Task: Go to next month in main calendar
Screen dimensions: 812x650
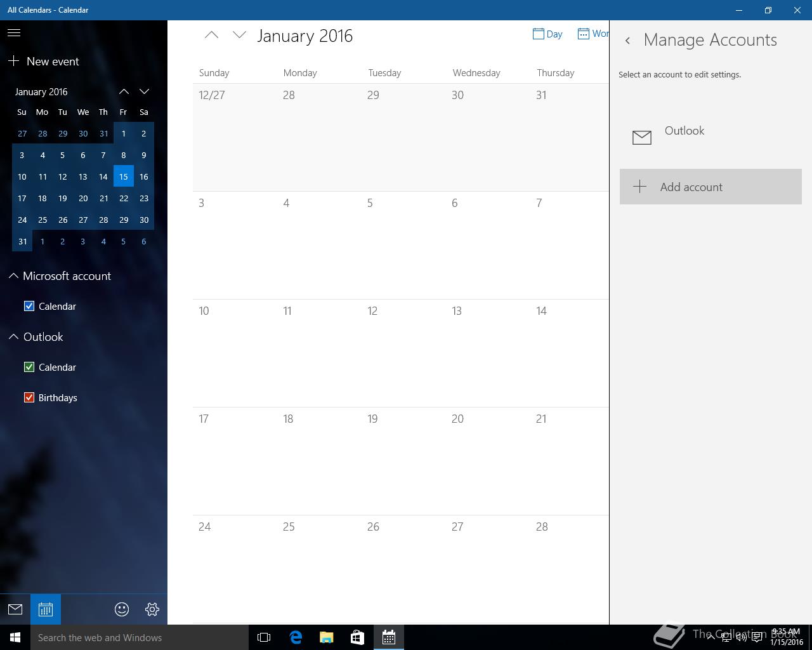Action: point(239,36)
